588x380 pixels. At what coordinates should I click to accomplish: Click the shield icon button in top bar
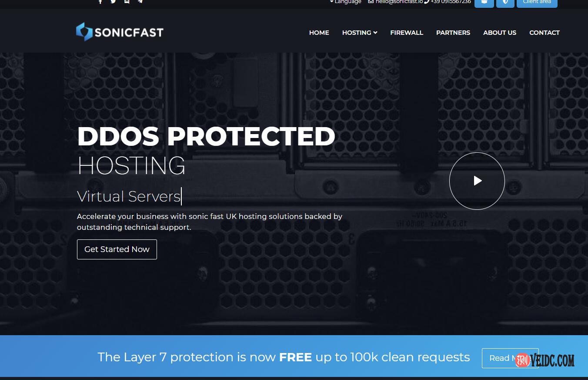pos(505,3)
